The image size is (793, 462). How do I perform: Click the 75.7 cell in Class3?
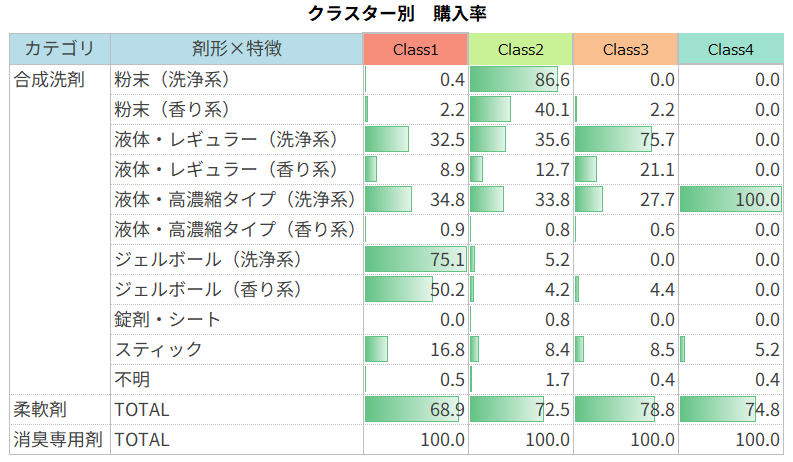(x=626, y=140)
